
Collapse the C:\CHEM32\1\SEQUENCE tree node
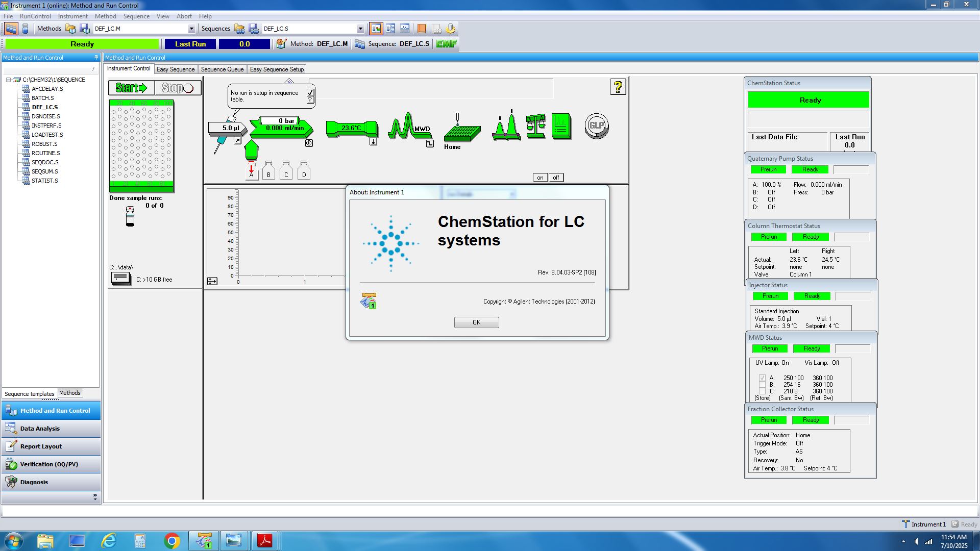coord(9,80)
